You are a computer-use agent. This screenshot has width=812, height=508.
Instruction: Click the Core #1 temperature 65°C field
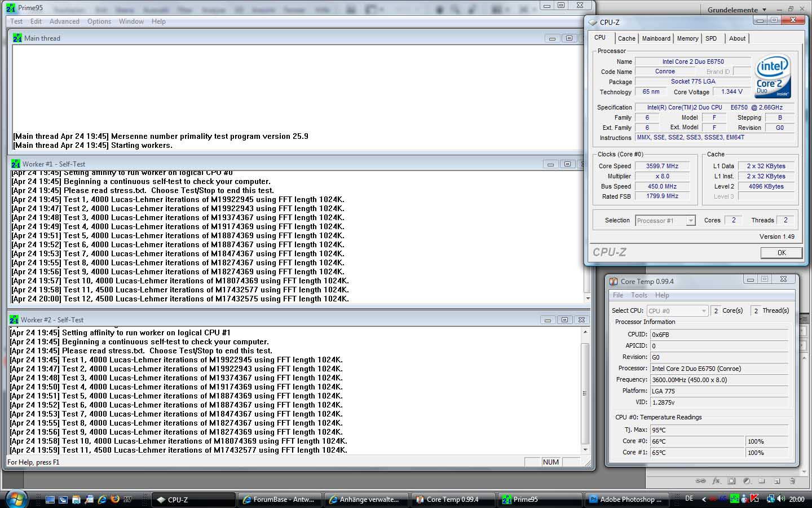click(x=697, y=453)
